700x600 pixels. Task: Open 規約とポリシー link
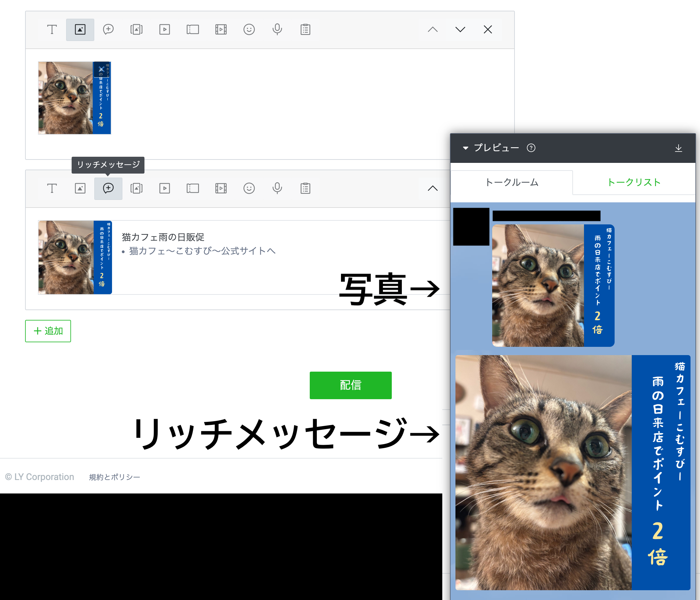point(114,477)
